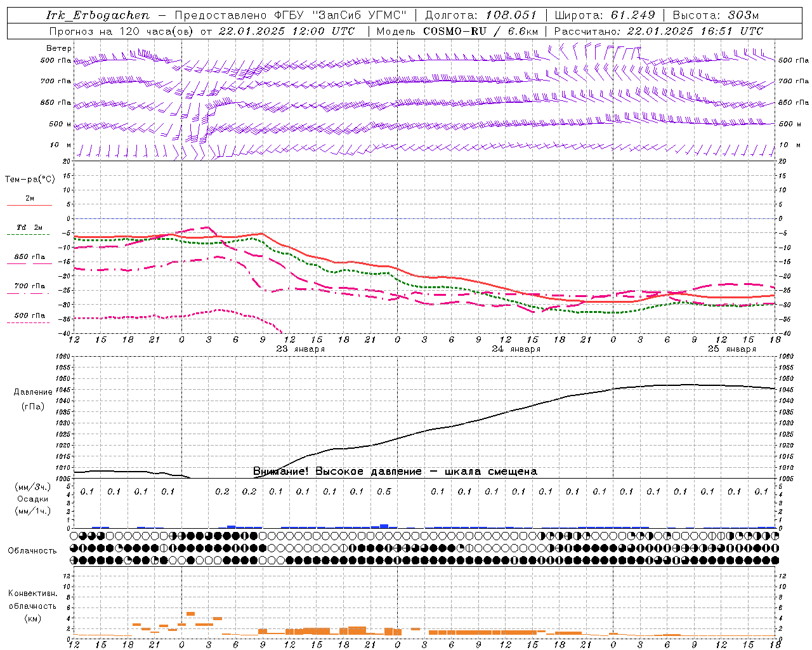The image size is (812, 650).
Task: Click the 700 гПа temperature legend entry
Action: pyautogui.click(x=30, y=286)
